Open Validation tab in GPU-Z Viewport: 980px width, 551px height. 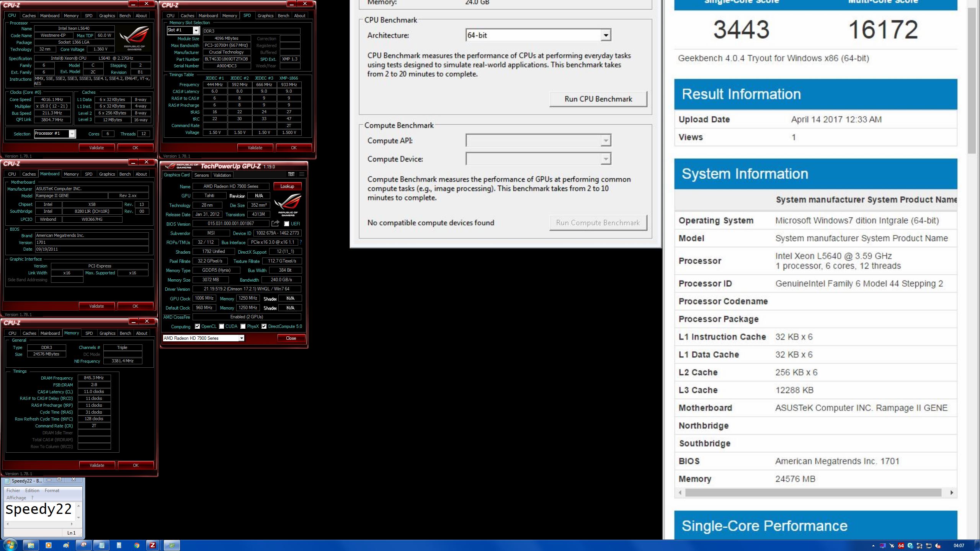coord(222,175)
